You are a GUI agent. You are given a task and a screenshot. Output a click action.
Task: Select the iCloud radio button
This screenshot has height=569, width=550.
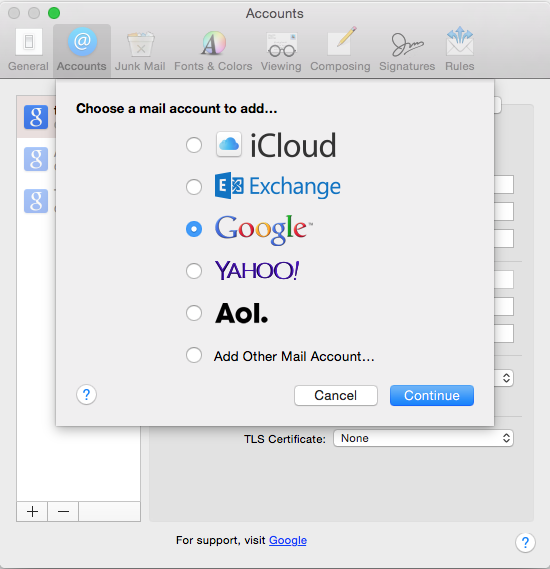(194, 145)
